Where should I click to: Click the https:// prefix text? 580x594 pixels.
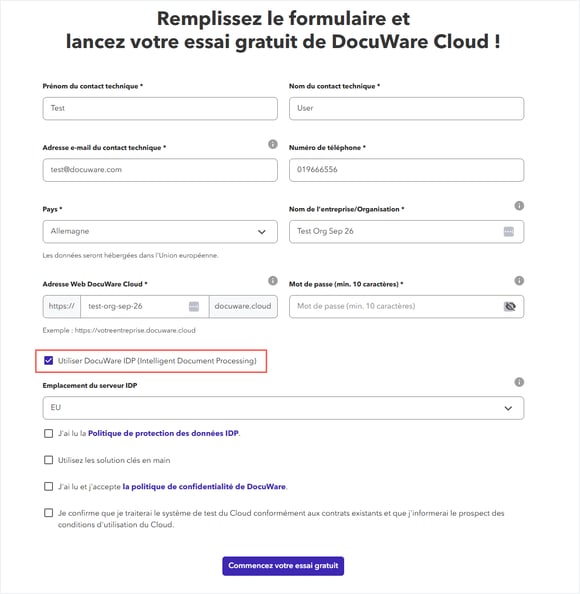click(x=62, y=306)
